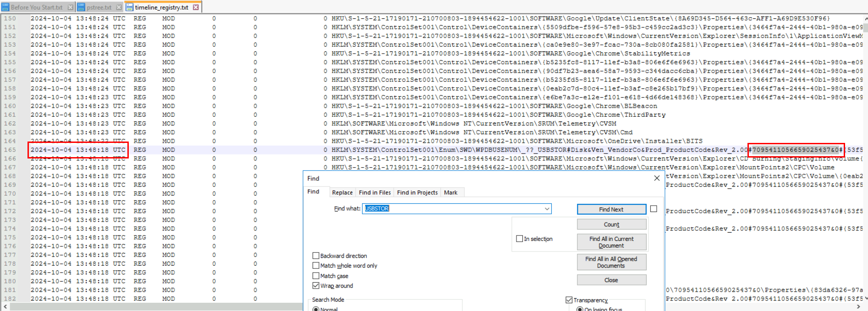Click the Find Next button
868x311 pixels.
(611, 209)
